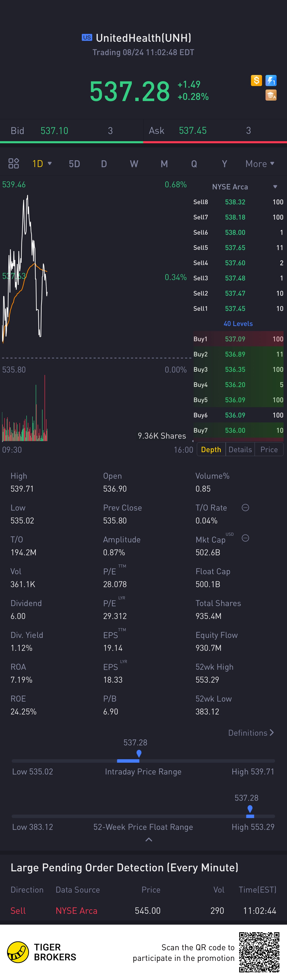This screenshot has height=980, width=287.
Task: Switch chart to Q timeframe
Action: pos(194,164)
